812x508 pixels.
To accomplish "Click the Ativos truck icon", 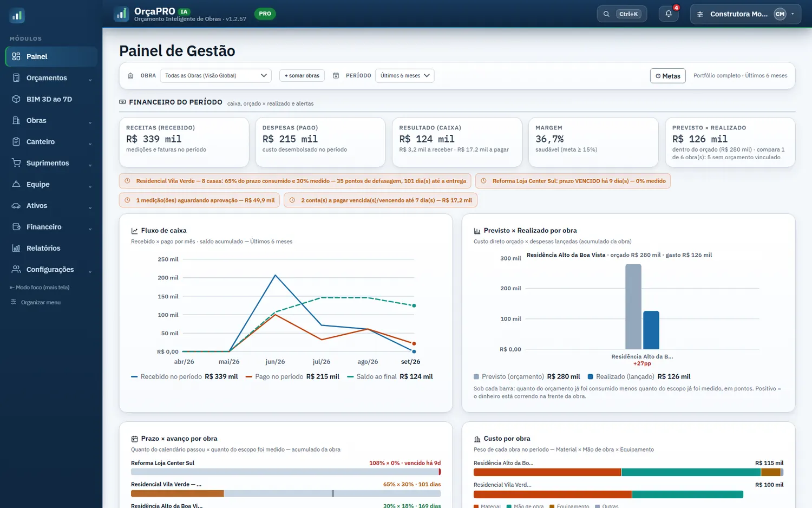I will pyautogui.click(x=16, y=206).
